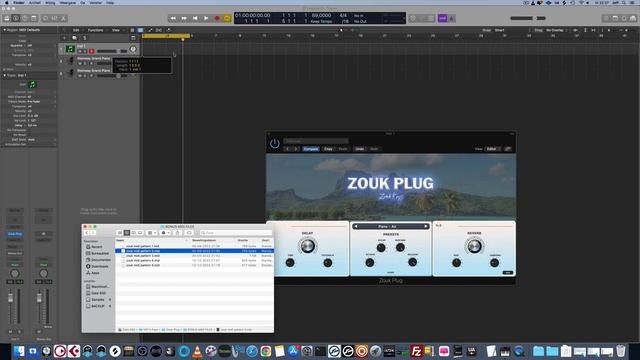Open Finder action gear dropdown
The width and height of the screenshot is (640, 360).
[x=165, y=233]
